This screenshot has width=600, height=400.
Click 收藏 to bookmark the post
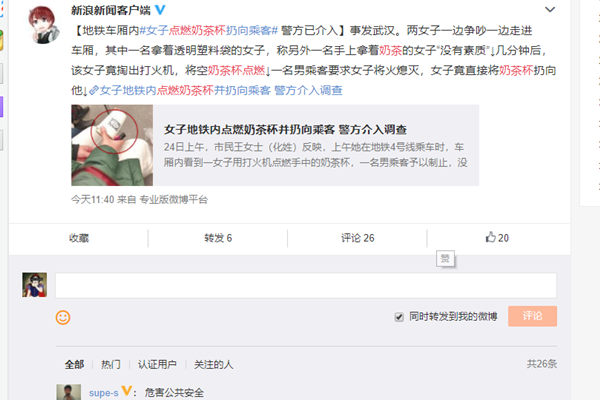pos(79,238)
